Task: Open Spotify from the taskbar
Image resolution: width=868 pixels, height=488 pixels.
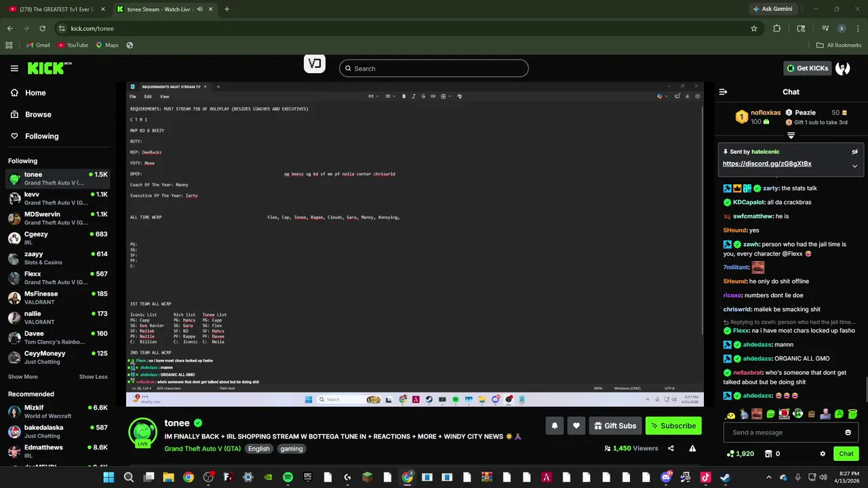Action: click(288, 477)
